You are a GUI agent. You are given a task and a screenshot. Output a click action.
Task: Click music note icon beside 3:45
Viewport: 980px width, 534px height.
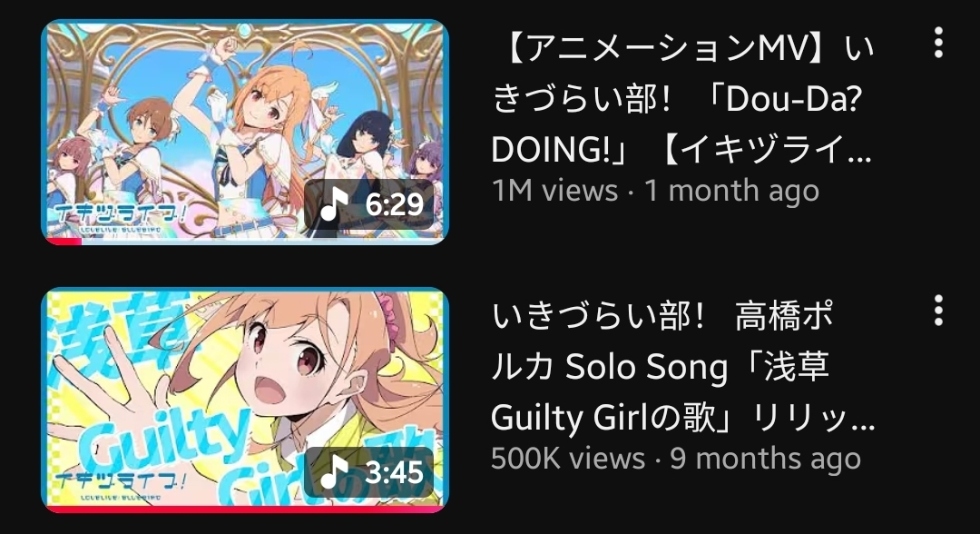point(334,471)
